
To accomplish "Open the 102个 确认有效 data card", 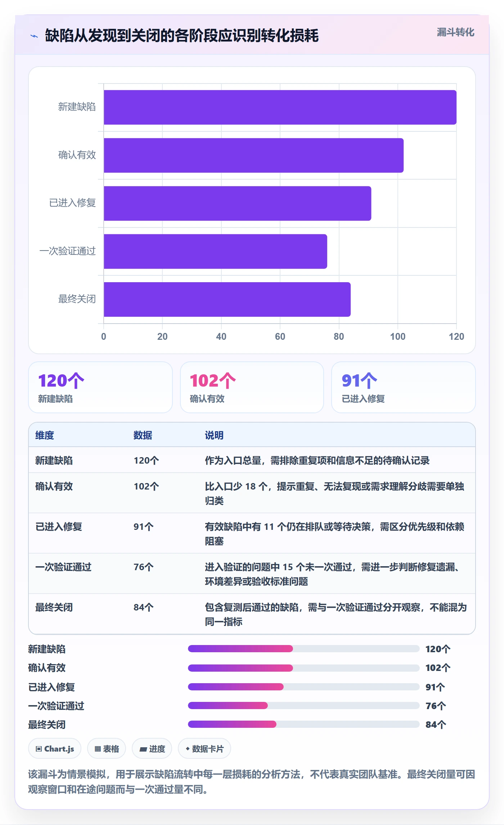I will (x=252, y=387).
